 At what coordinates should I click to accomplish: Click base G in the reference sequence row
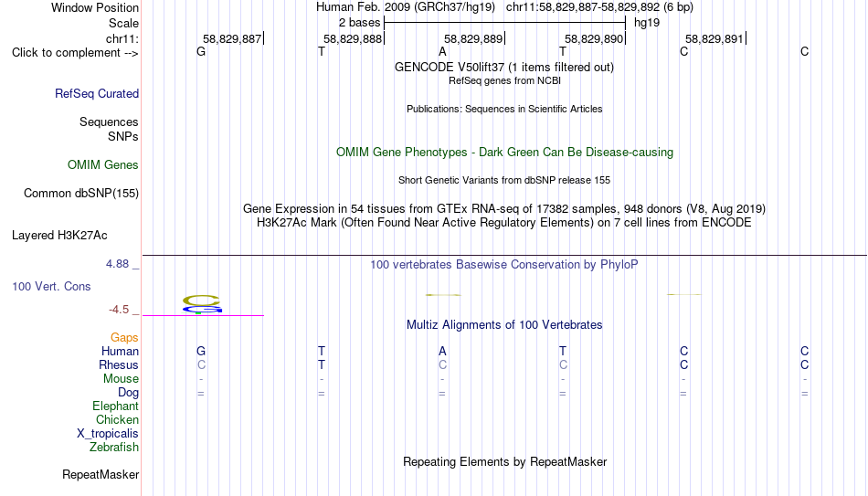pyautogui.click(x=201, y=52)
